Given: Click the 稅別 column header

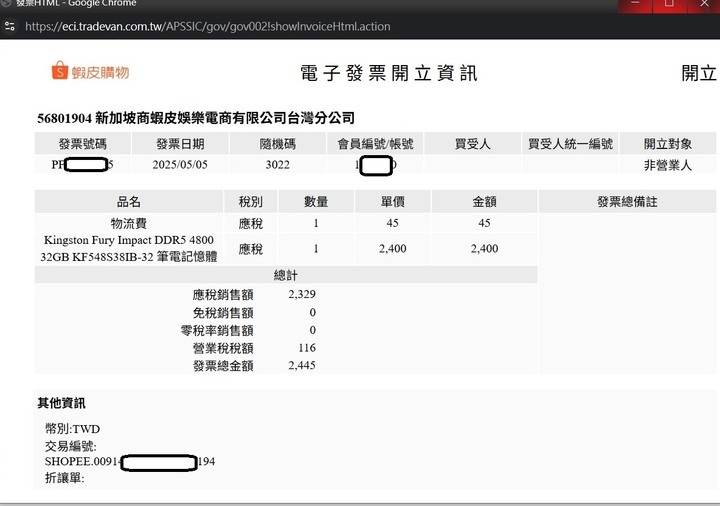Looking at the screenshot, I should point(251,202).
